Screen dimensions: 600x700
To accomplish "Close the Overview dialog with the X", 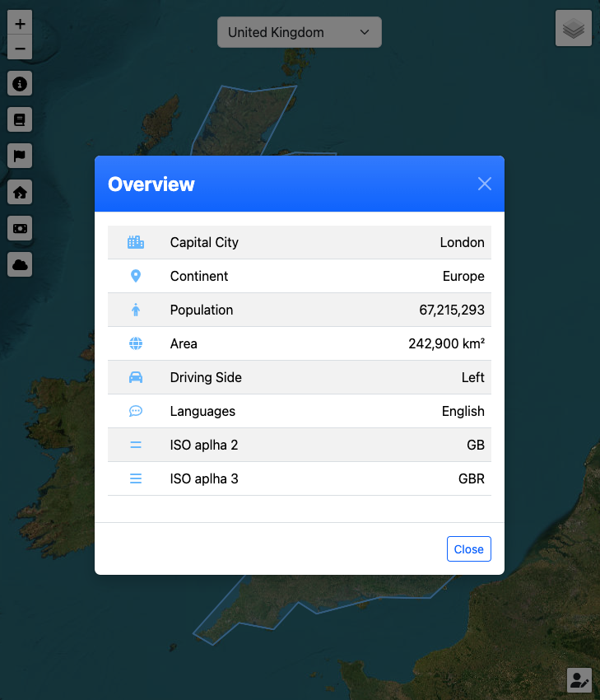I will coord(485,184).
